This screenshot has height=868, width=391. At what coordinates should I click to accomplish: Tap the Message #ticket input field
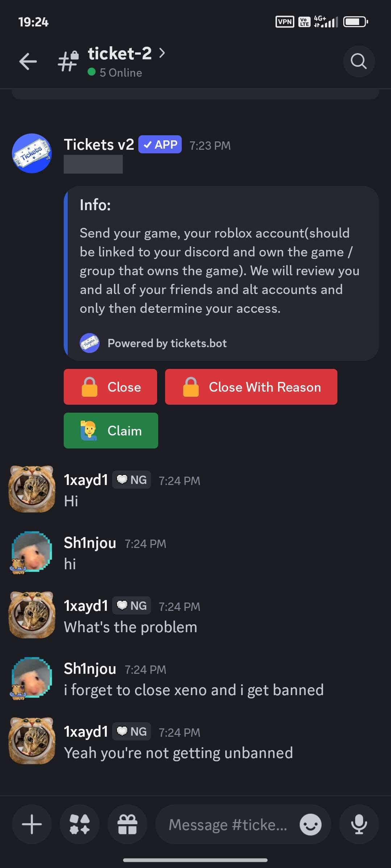(228, 825)
